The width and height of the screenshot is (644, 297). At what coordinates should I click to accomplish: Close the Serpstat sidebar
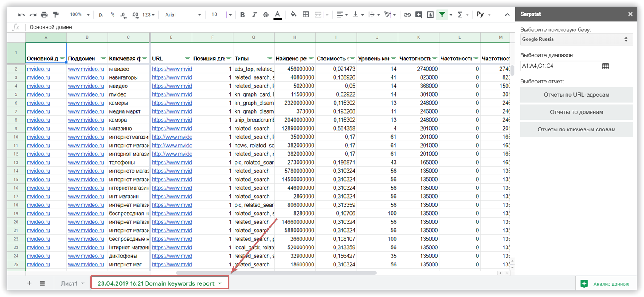coord(630,14)
